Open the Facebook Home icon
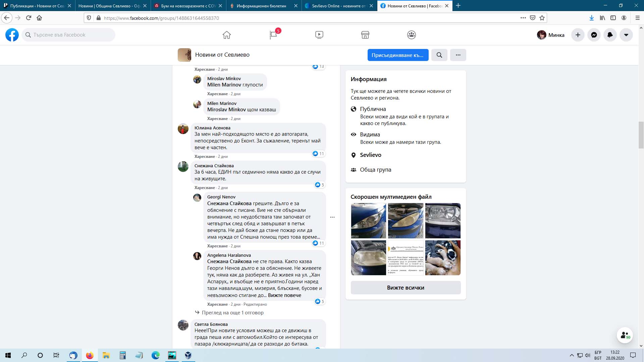The width and height of the screenshot is (644, 362). pos(227,35)
